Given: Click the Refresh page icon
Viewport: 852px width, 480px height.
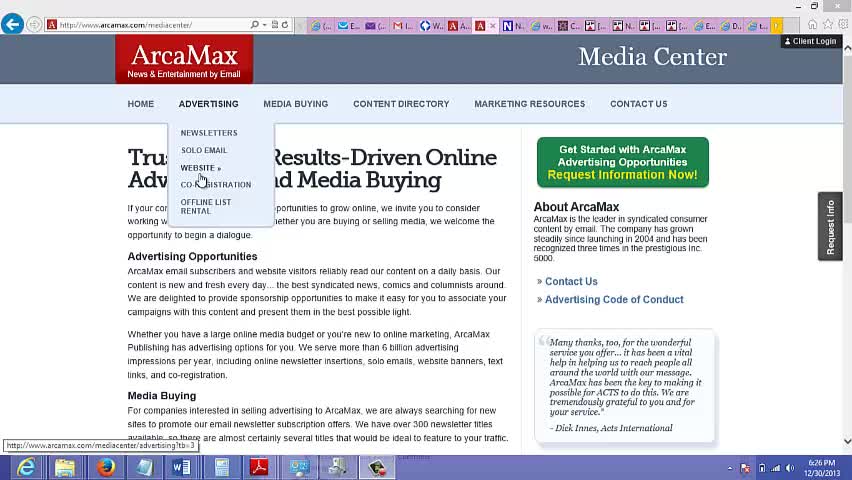Looking at the screenshot, I should pos(285,25).
